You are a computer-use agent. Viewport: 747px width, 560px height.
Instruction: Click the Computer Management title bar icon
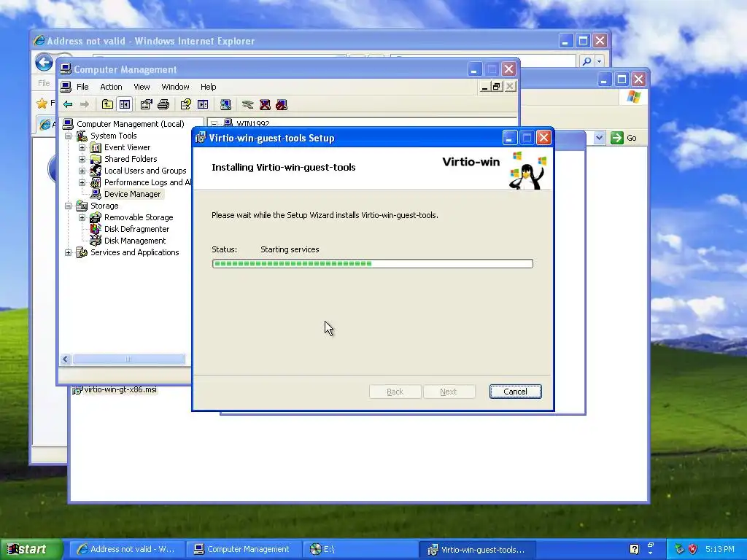click(66, 69)
